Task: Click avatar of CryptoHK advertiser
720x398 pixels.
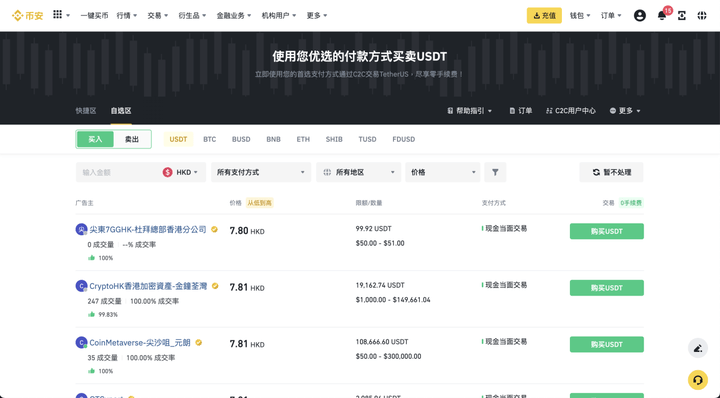Action: pyautogui.click(x=81, y=286)
